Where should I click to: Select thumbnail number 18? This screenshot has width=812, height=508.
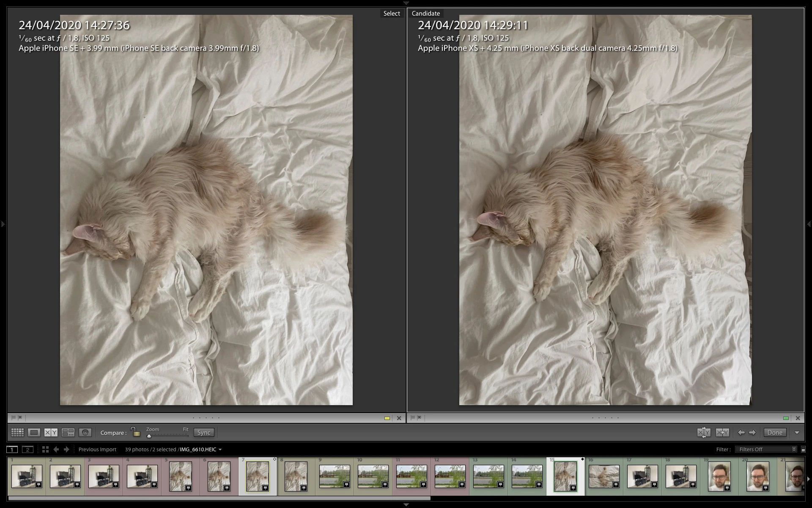point(681,476)
